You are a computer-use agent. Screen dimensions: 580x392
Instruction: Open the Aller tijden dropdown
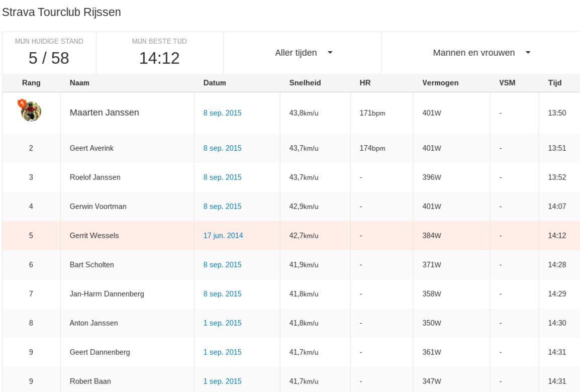303,53
